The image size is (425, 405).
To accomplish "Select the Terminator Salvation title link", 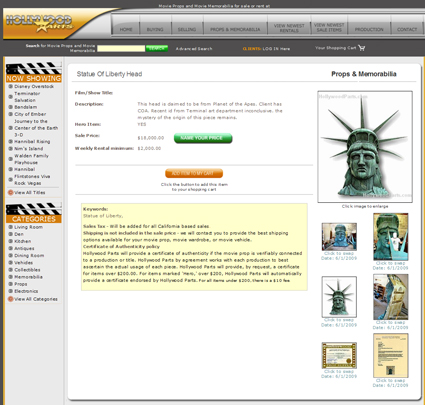I will tap(27, 97).
